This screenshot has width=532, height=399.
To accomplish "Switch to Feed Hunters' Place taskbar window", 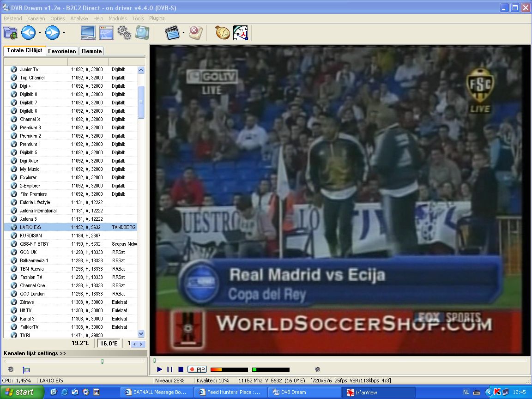I will coord(231,392).
